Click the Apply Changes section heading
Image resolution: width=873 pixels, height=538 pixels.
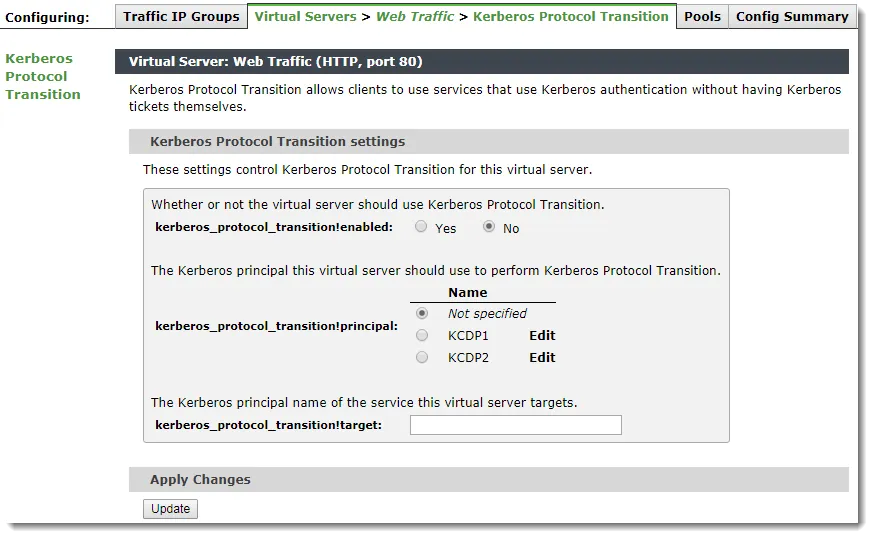pos(200,480)
